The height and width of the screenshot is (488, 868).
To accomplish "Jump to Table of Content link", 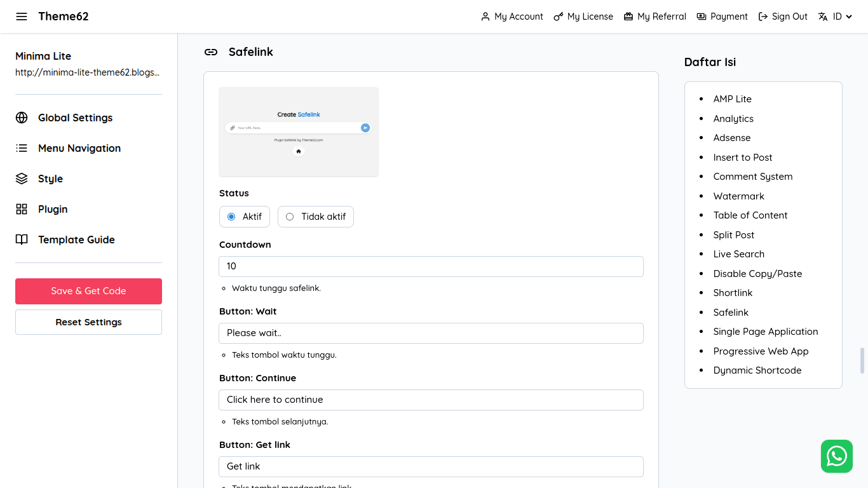I will [x=750, y=215].
